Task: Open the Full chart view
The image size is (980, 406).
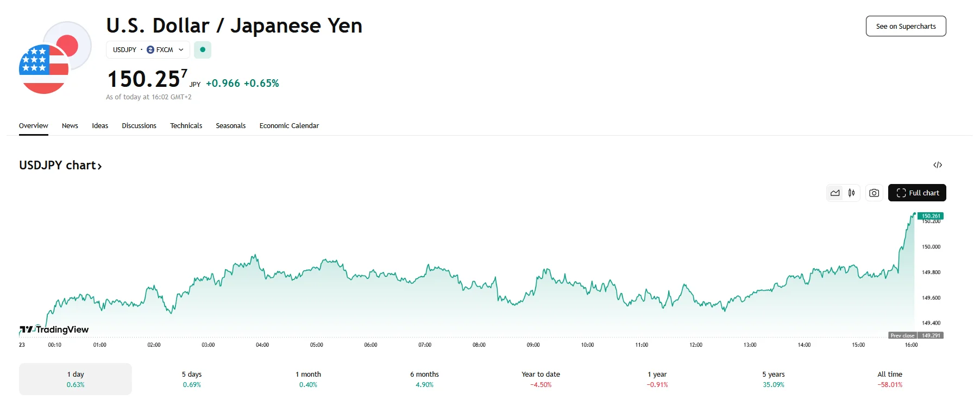Action: 917,193
